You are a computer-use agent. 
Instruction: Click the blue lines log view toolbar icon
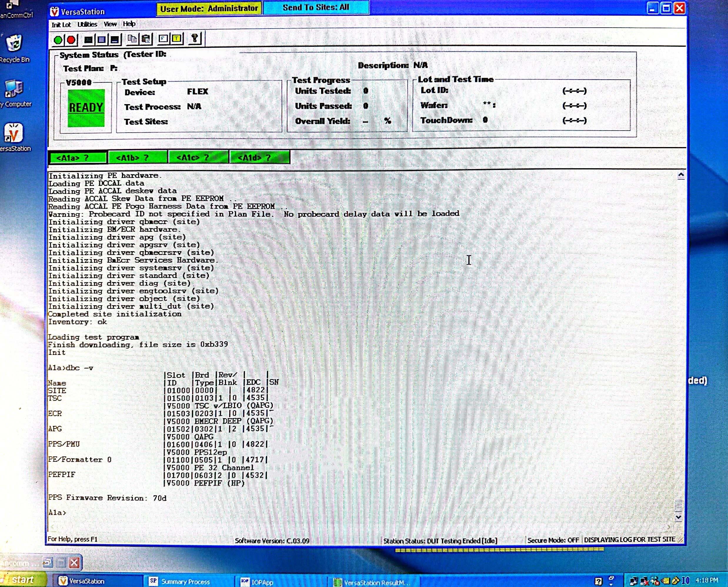(101, 40)
